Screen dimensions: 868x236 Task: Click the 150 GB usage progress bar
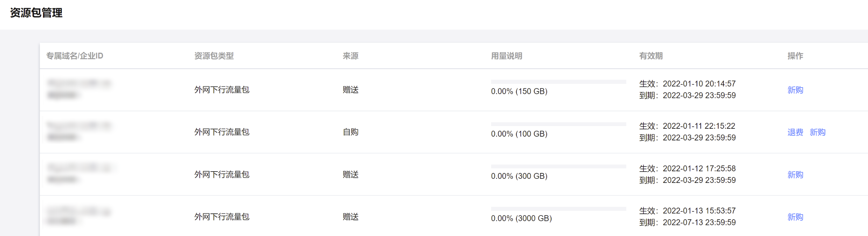pos(558,82)
